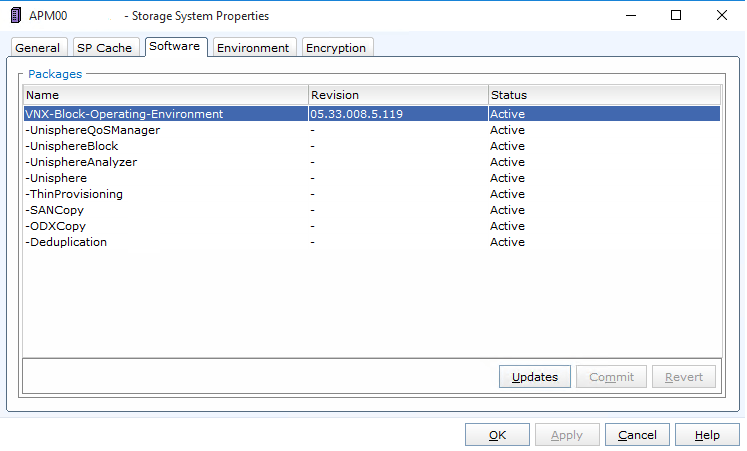Click the storage system icon in title bar
Screen dimensions: 747x451
[16, 15]
